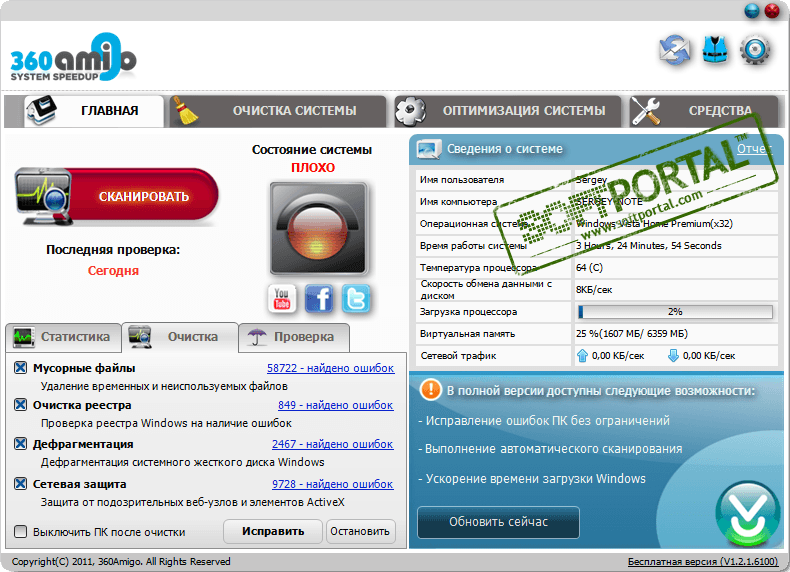Click the cleanup monitor icon on Очистка tab
790x572 pixels.
(140, 337)
